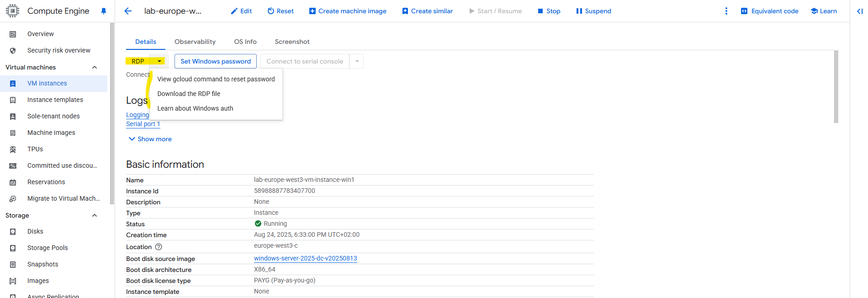Open Storage Pools in the sidebar
868x298 pixels.
click(x=54, y=248)
